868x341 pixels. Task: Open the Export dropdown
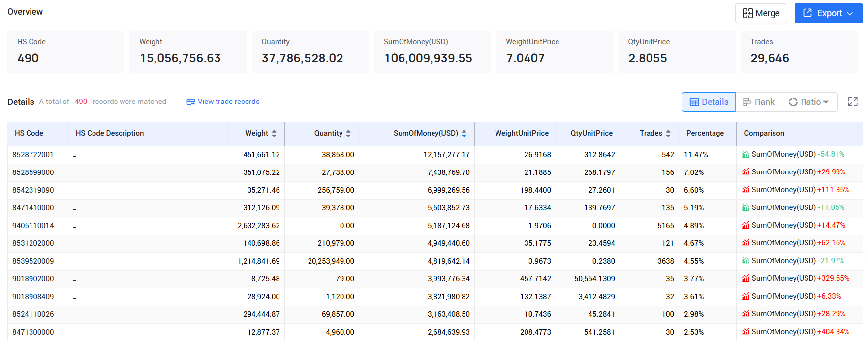(828, 13)
